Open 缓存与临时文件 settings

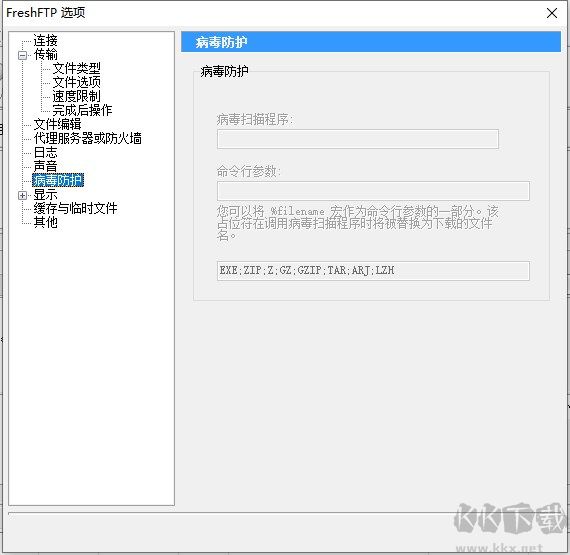click(75, 208)
